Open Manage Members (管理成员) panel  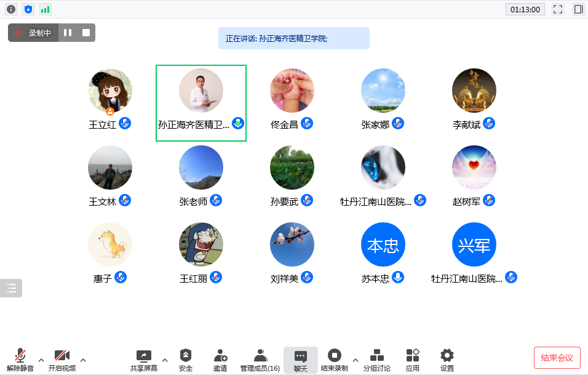pyautogui.click(x=260, y=360)
